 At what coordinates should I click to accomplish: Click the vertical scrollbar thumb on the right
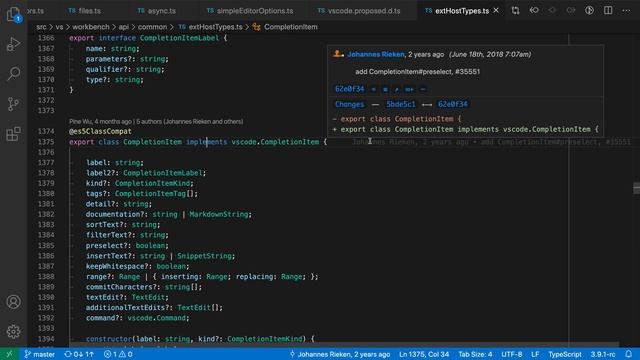coord(636,188)
